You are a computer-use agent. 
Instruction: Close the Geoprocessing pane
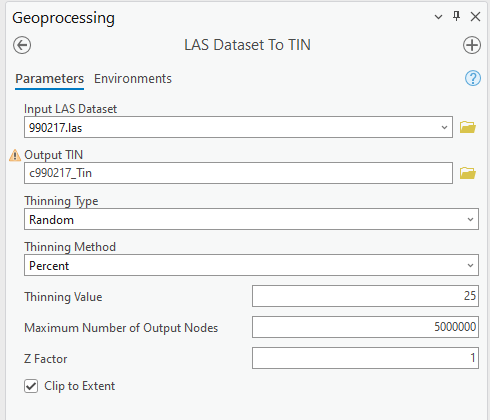(475, 16)
